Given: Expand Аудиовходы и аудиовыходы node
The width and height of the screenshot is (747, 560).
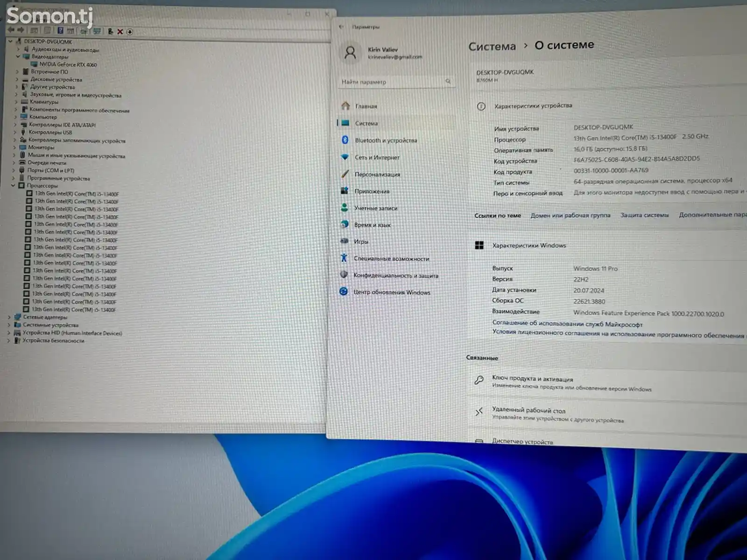Looking at the screenshot, I should [18, 49].
